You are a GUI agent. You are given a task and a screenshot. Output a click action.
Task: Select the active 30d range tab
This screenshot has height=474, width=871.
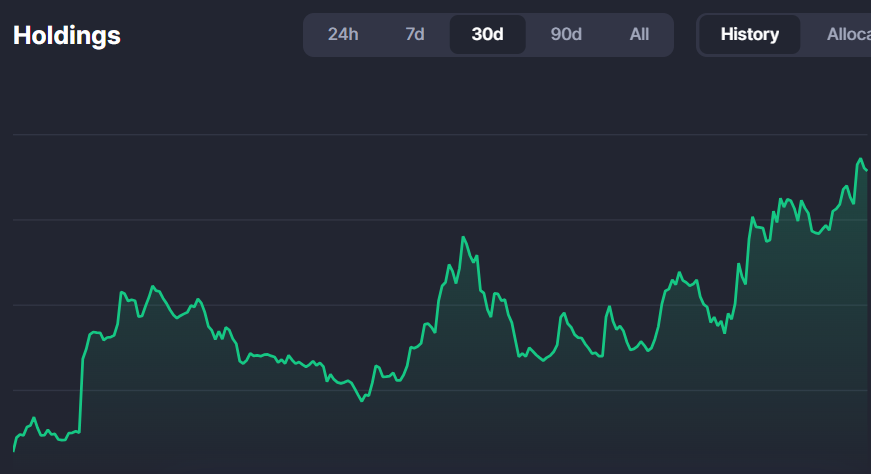(488, 34)
